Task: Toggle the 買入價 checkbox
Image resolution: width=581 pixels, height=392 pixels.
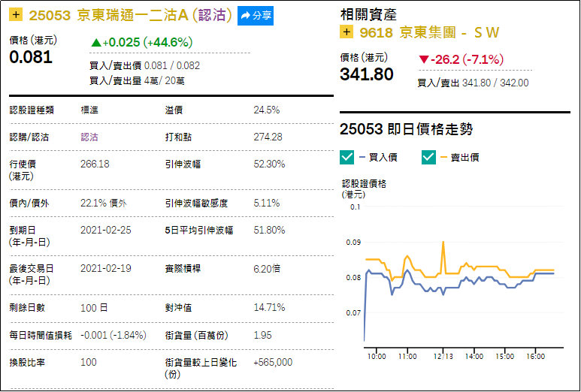Action: 346,157
